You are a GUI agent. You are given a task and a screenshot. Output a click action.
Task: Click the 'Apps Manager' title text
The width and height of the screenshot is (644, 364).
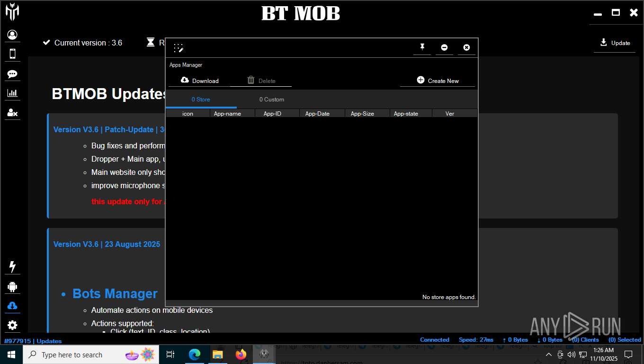[186, 65]
